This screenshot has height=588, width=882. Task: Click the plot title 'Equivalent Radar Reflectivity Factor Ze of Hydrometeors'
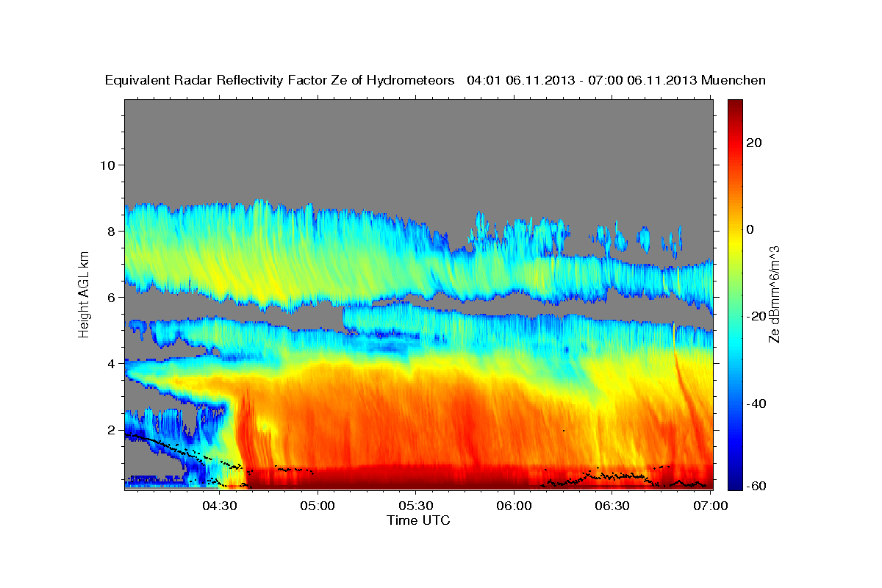(280, 80)
